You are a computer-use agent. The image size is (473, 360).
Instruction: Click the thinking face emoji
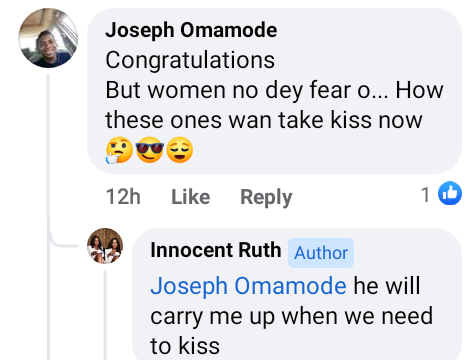click(x=119, y=150)
